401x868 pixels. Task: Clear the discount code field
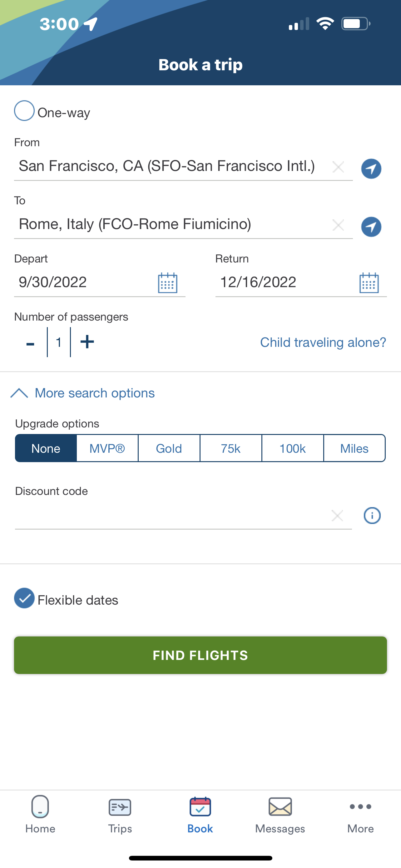coord(337,516)
